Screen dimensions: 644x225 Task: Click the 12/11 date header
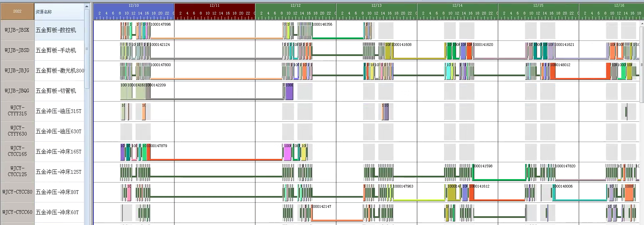point(215,6)
